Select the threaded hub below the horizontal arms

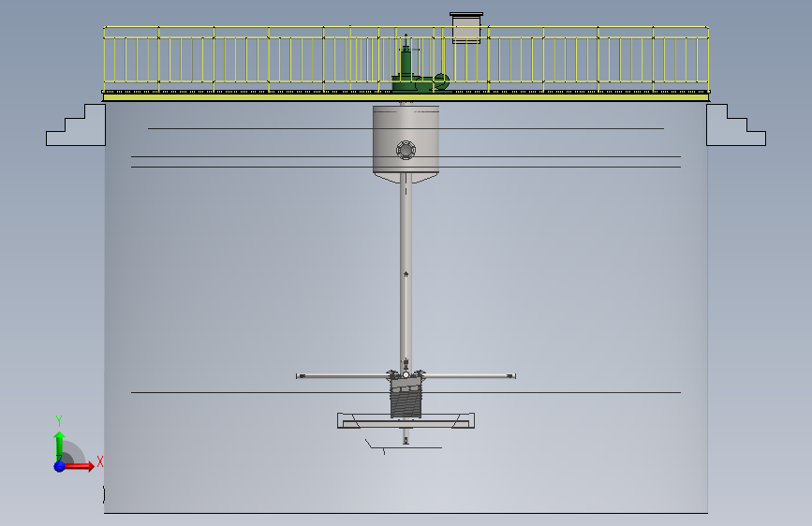(x=406, y=398)
